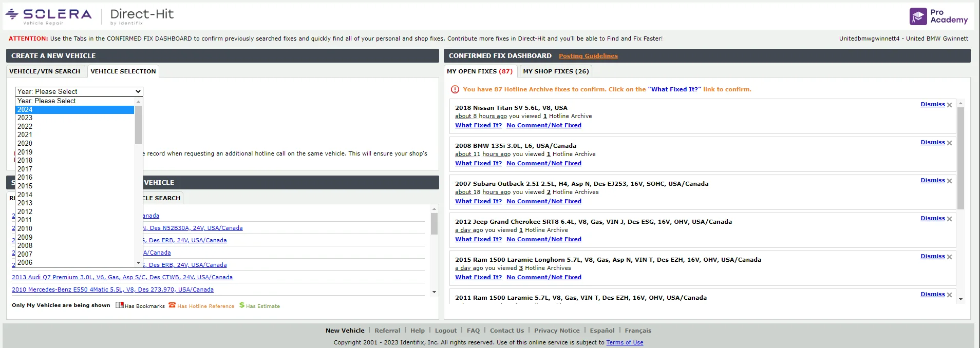Choose year 2006 option
The height and width of the screenshot is (348, 980).
[x=74, y=263]
